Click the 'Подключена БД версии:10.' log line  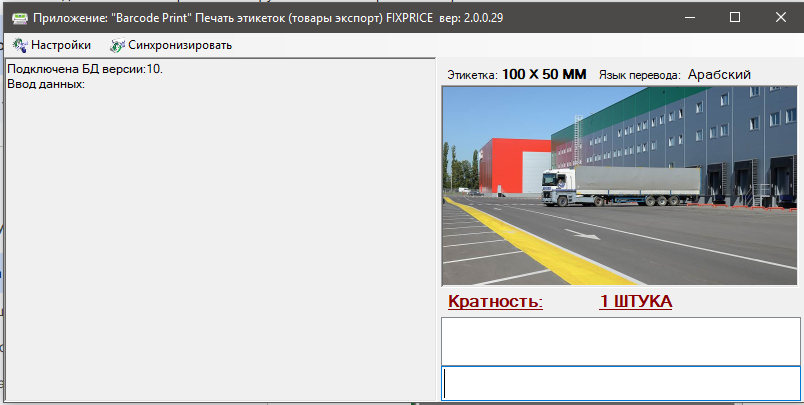(85, 69)
